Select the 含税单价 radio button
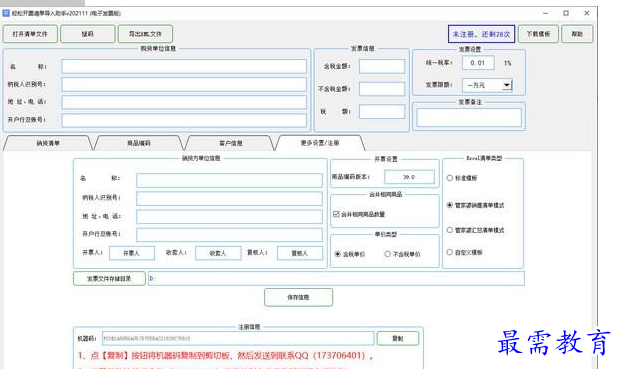Screen dimensions: 619x374 338,254
